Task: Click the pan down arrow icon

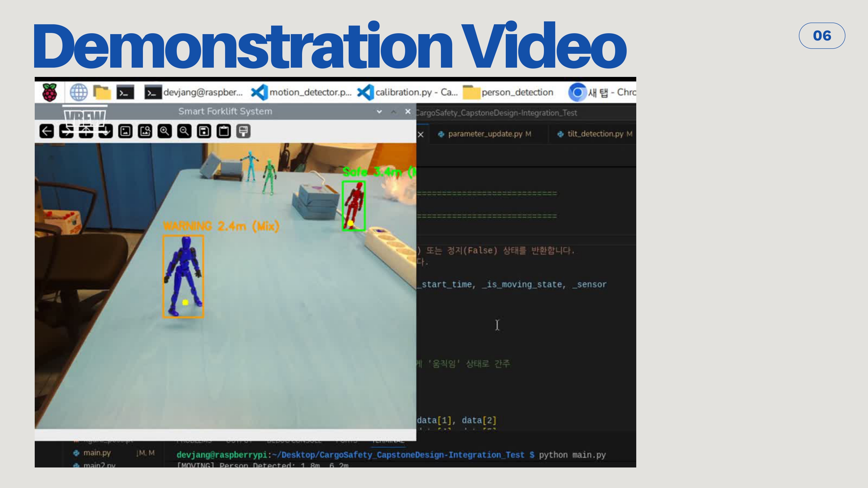Action: 106,131
